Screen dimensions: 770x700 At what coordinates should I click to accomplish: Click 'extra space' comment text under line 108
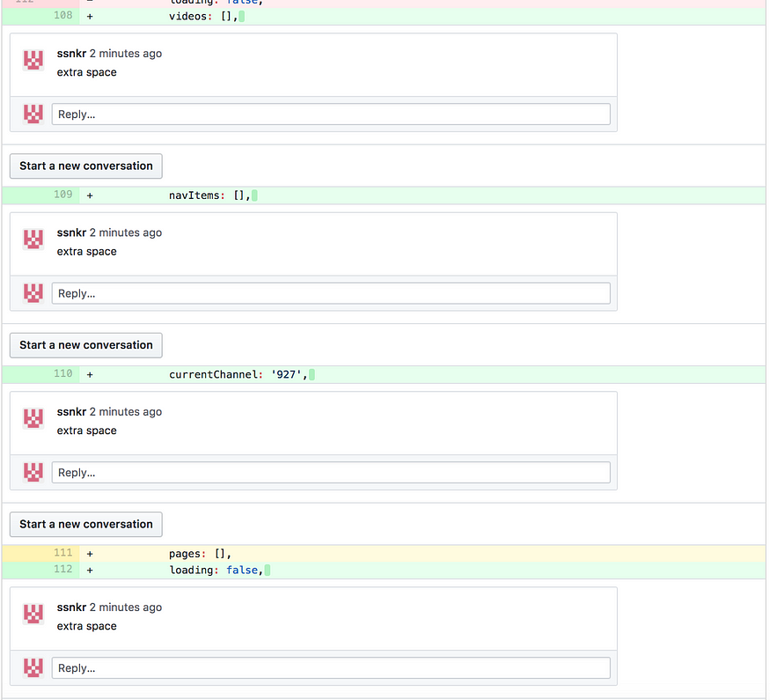pyautogui.click(x=87, y=72)
